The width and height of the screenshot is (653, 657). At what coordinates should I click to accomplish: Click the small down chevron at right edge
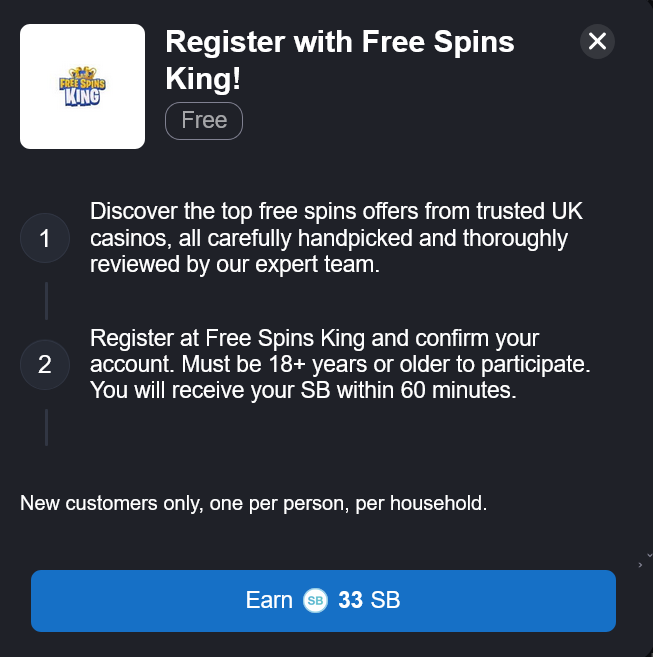(x=649, y=554)
